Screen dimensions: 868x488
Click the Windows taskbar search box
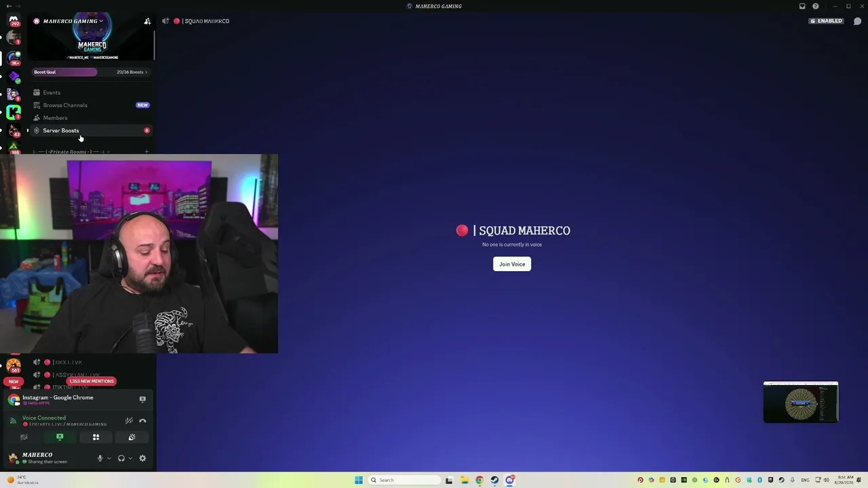[x=404, y=480]
